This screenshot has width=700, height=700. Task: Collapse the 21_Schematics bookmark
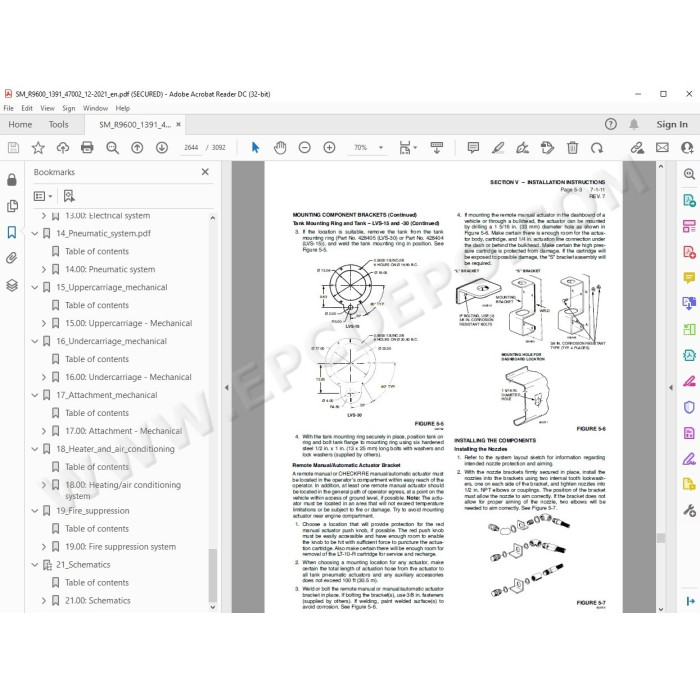(34, 565)
